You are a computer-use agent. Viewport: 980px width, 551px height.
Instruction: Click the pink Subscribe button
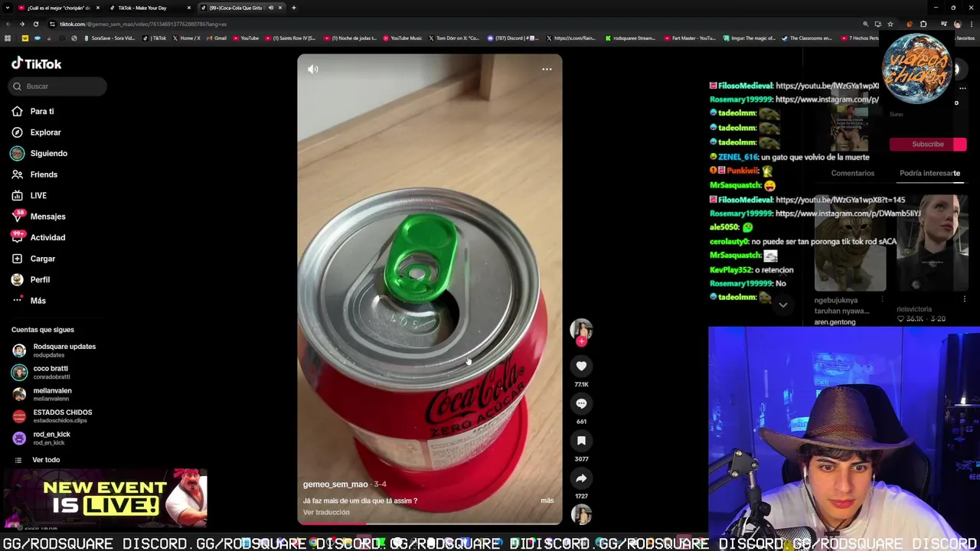[x=928, y=144]
